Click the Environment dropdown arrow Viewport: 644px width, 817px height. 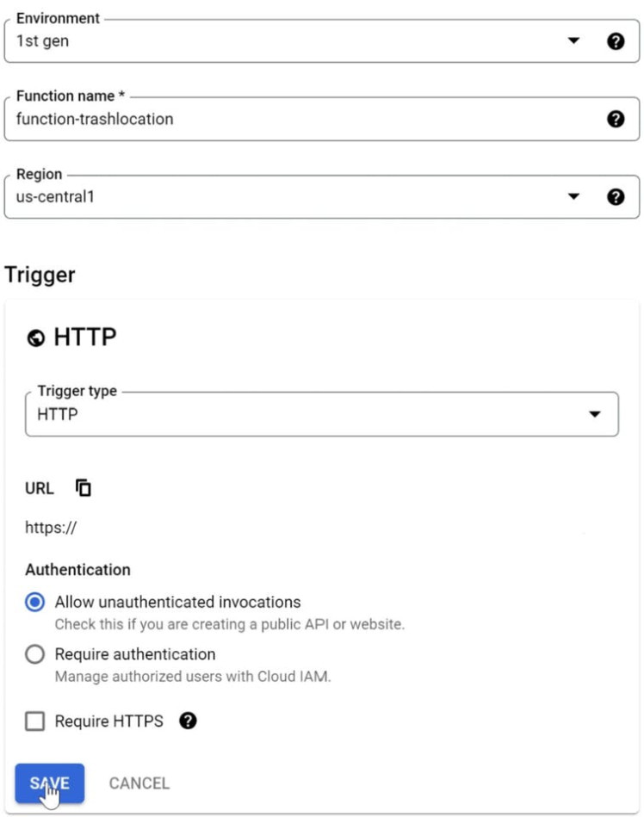click(x=574, y=41)
